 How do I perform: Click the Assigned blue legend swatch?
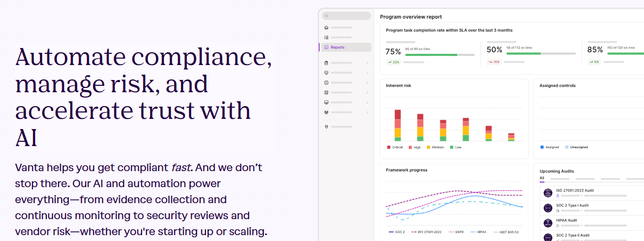pos(542,147)
